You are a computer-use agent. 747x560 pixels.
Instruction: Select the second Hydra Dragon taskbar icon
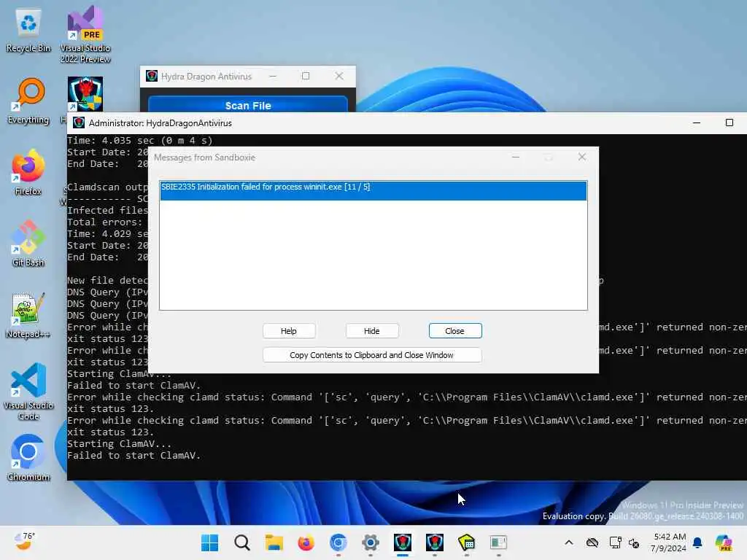435,542
